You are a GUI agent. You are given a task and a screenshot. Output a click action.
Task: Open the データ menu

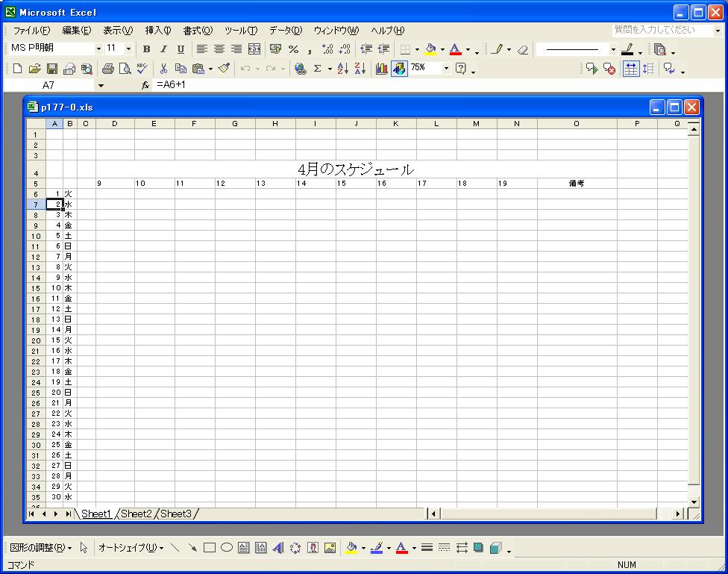tap(286, 31)
